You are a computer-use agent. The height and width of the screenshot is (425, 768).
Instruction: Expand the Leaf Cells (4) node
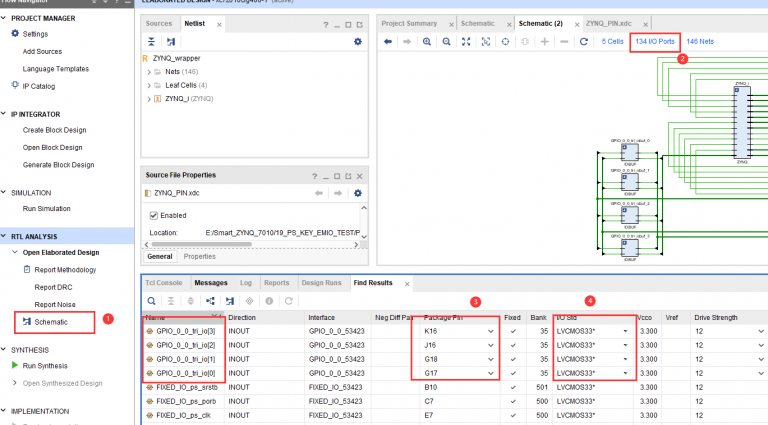[x=149, y=86]
